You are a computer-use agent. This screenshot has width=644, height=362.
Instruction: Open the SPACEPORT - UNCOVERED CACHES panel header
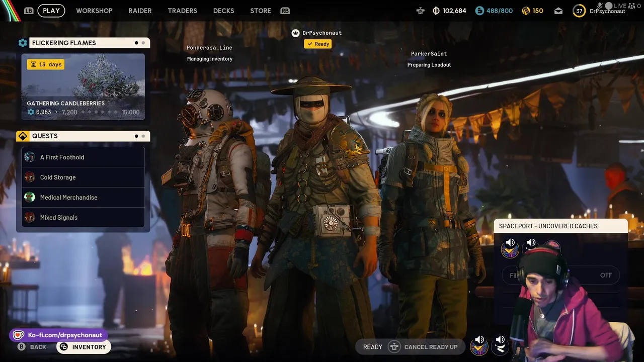560,226
